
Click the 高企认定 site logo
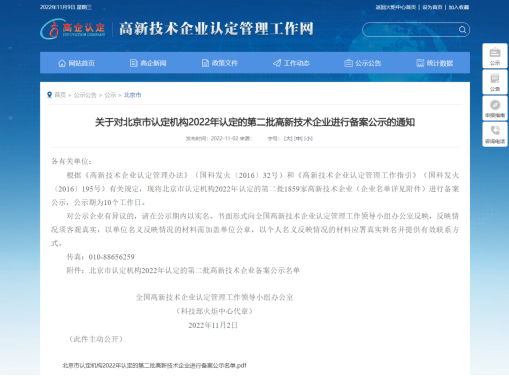(73, 29)
